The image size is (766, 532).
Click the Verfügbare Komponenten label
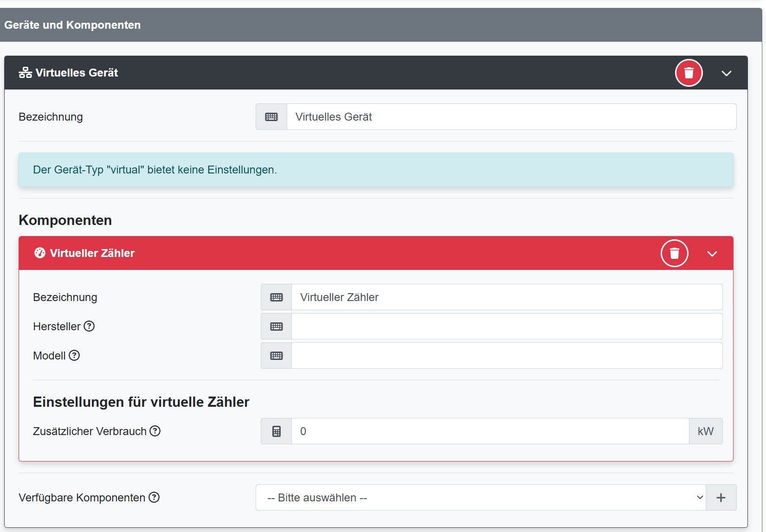(x=82, y=498)
